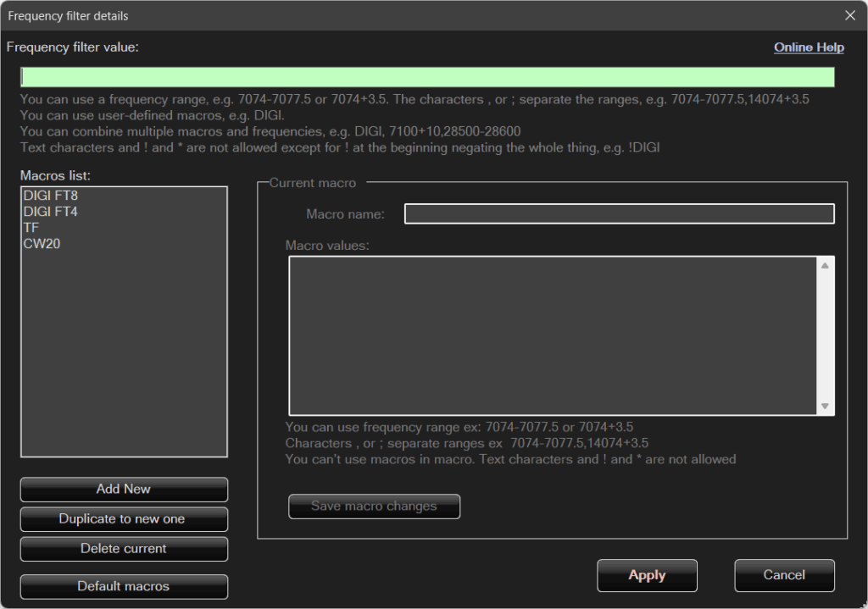Click inside the Macro values text area
Screen dimensions: 868x609
pos(551,335)
